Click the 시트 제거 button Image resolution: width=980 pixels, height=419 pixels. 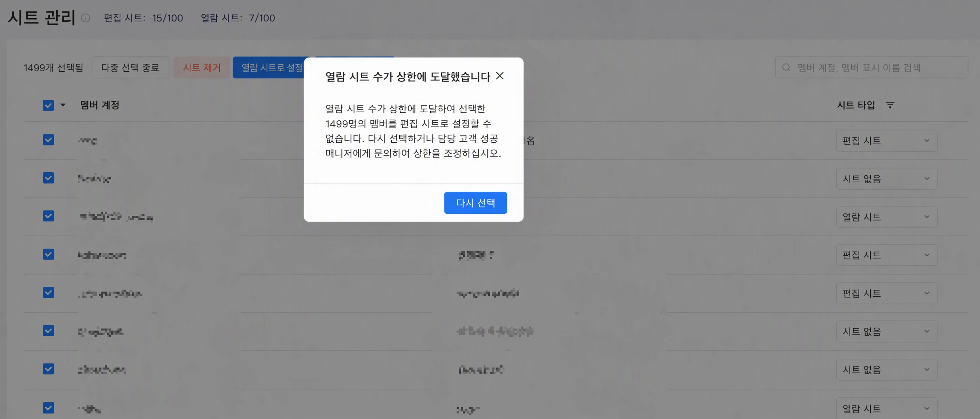tap(202, 68)
